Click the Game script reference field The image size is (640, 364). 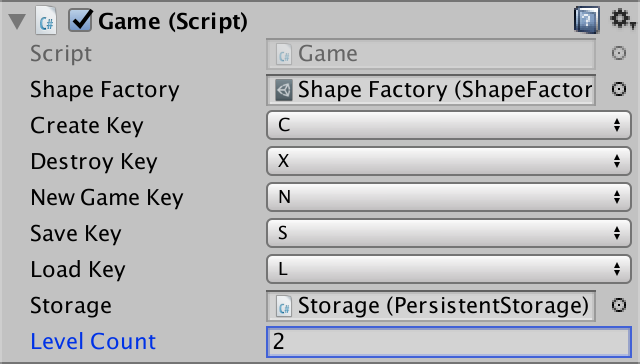[431, 53]
